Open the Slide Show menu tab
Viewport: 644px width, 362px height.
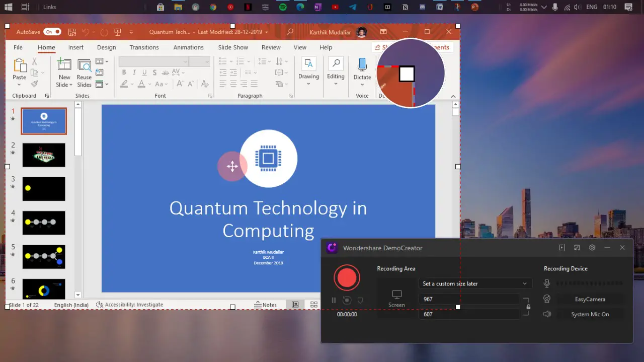tap(232, 47)
